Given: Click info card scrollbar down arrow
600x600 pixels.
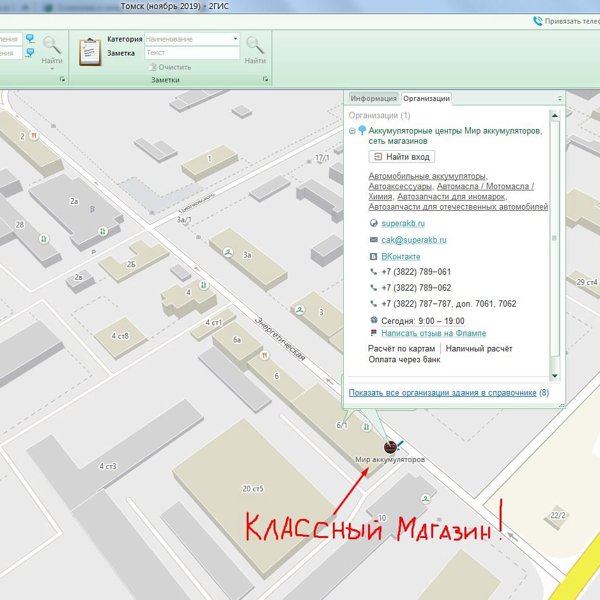Looking at the screenshot, I should pos(554,376).
